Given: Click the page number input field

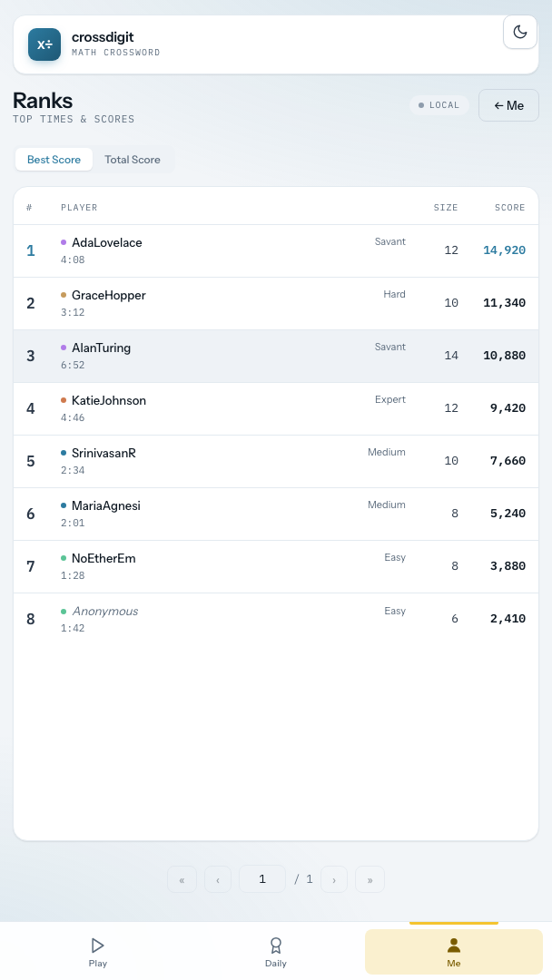Looking at the screenshot, I should [262, 879].
